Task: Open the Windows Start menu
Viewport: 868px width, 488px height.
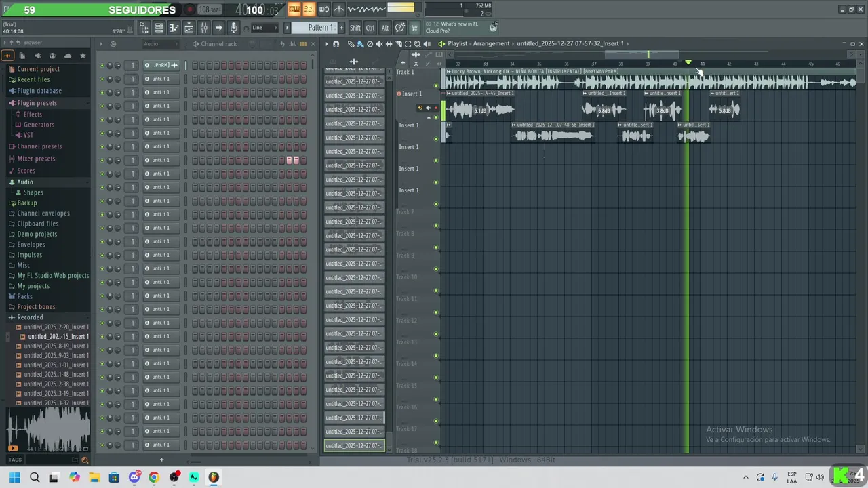Action: coord(14,477)
